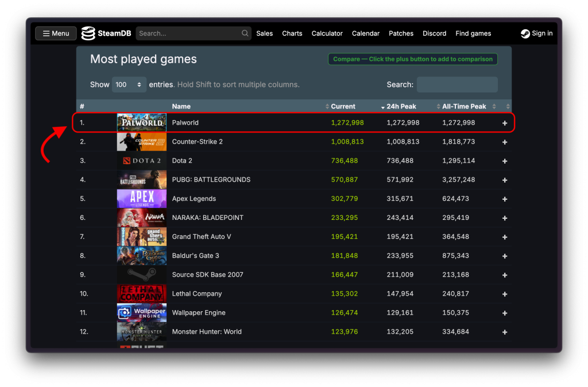Open the Sales page
The image size is (588, 387).
coord(264,33)
